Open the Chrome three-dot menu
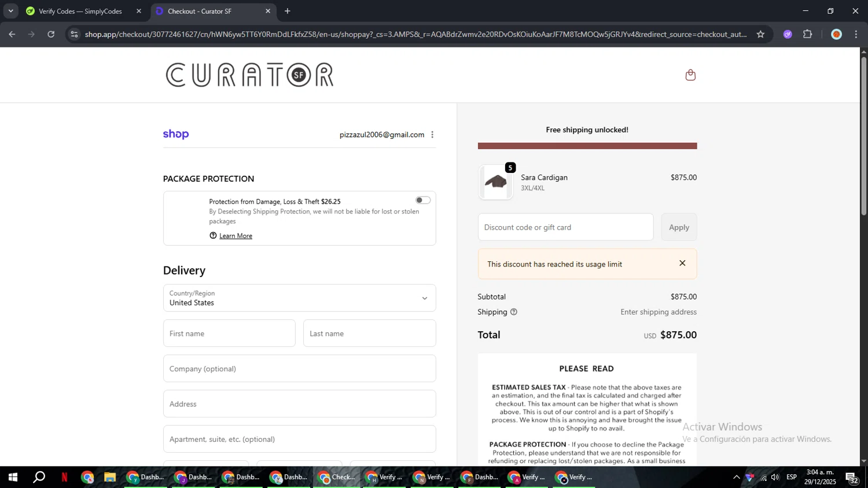868x488 pixels. click(x=856, y=34)
